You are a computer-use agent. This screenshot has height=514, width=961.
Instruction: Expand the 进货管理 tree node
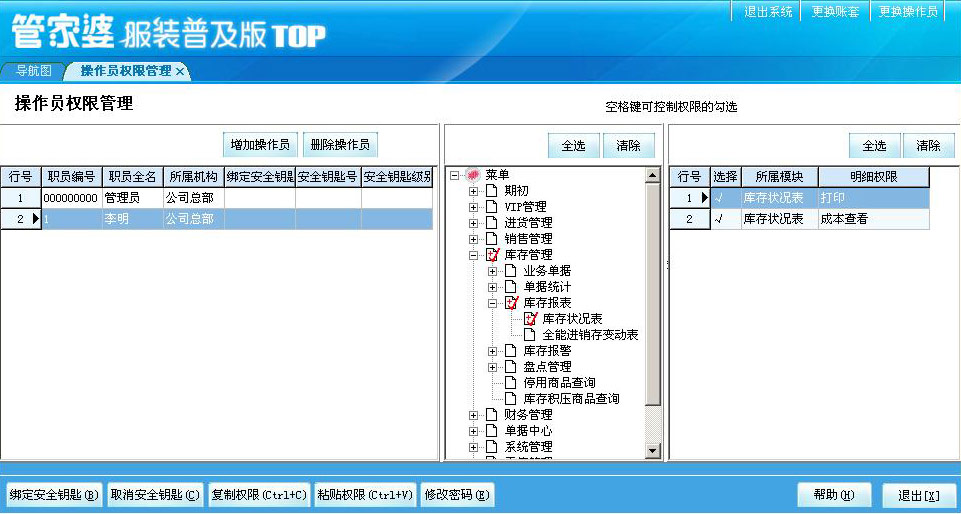coord(473,223)
